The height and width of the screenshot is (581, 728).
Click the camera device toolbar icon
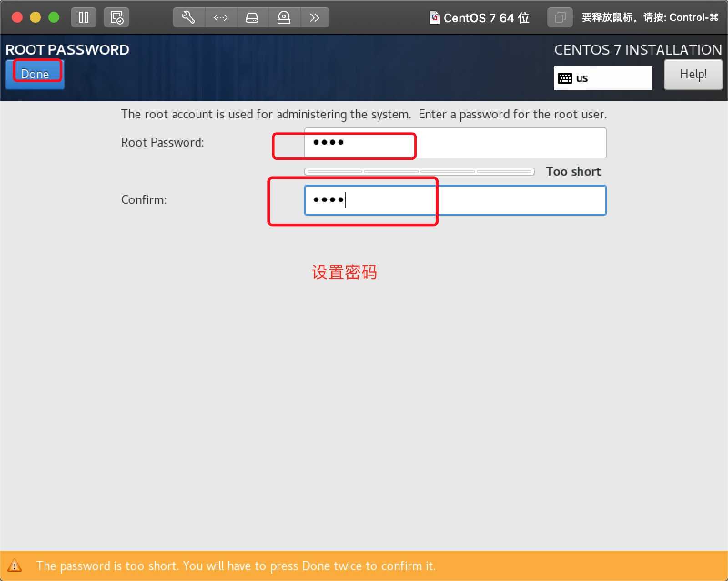pyautogui.click(x=284, y=18)
